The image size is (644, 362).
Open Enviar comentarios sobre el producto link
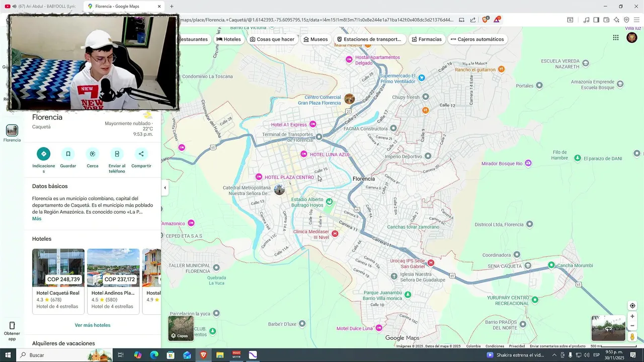point(557,346)
